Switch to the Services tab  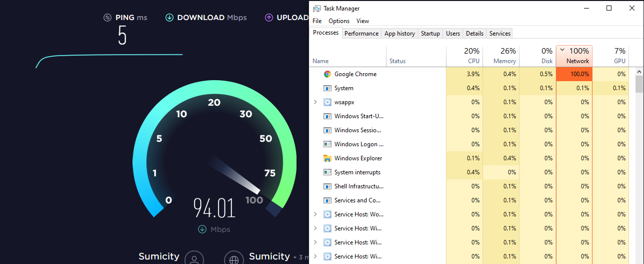[500, 34]
